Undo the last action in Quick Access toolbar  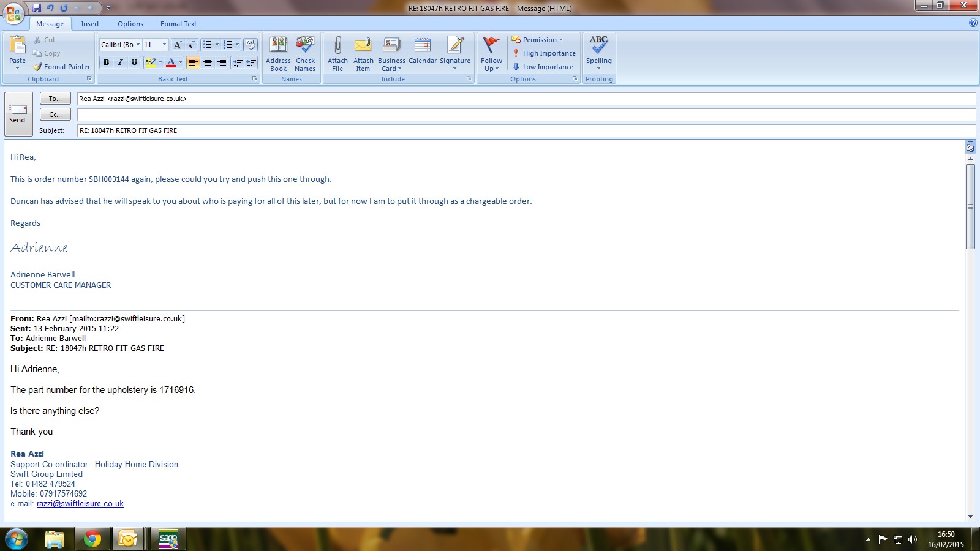point(50,8)
